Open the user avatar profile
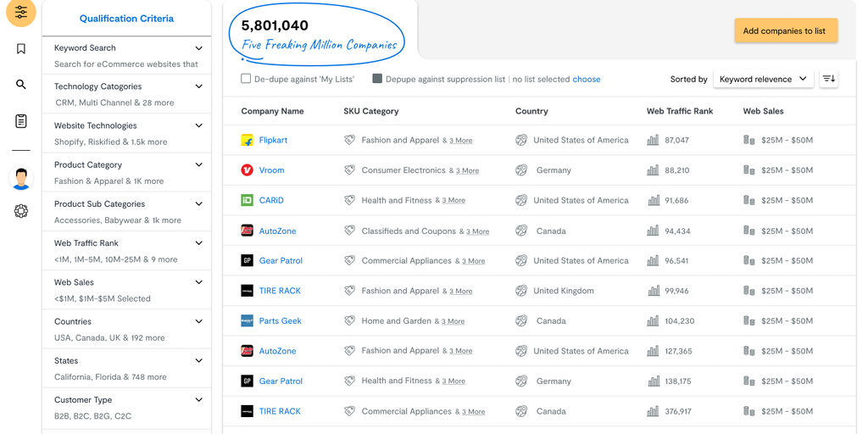This screenshot has width=868, height=434. coord(21,178)
